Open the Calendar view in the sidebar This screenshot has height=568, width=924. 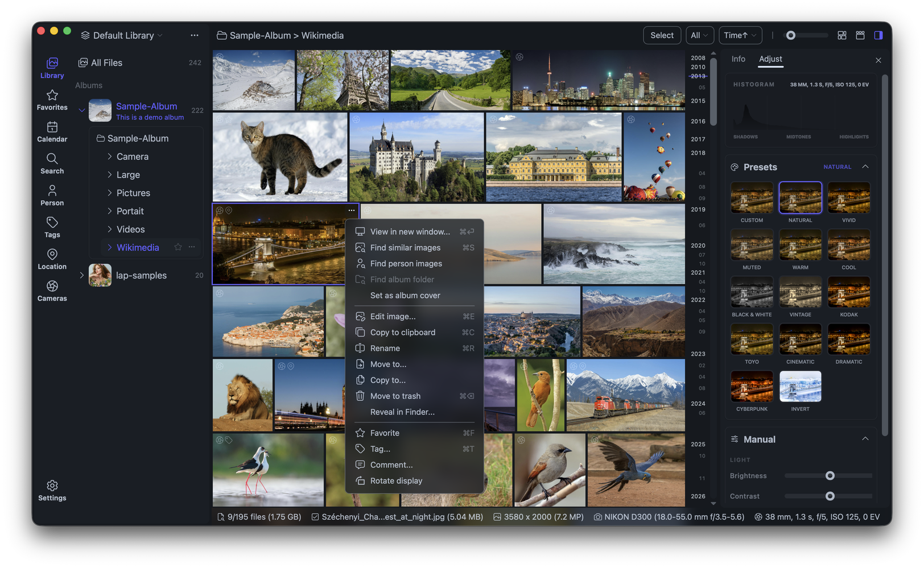coord(52,131)
